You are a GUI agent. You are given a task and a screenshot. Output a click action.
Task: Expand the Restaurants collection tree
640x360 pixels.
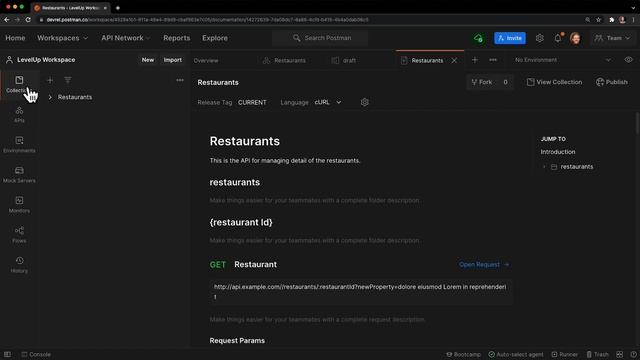50,97
